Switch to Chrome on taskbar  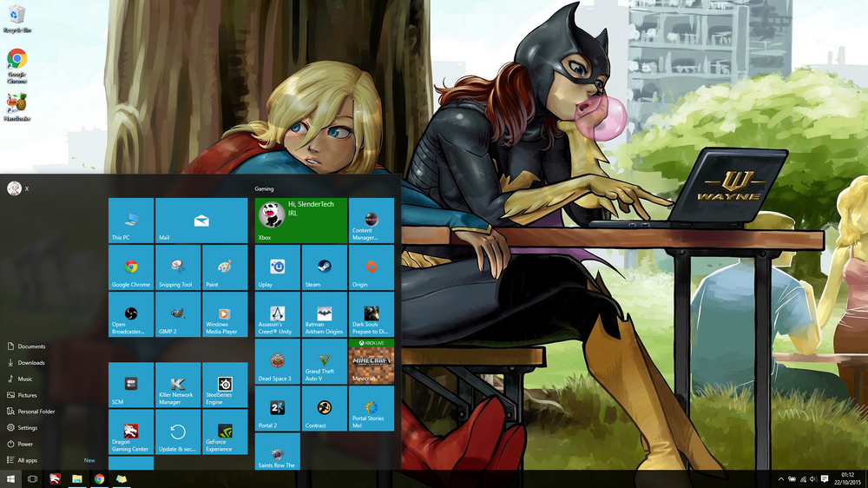point(99,479)
